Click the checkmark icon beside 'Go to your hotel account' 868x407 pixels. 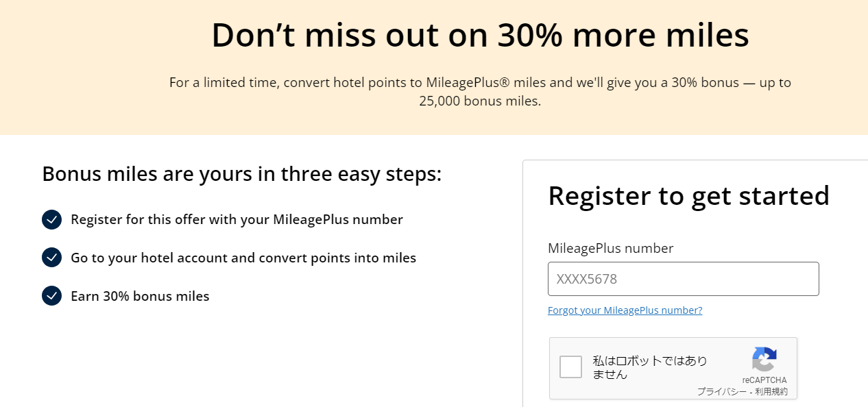[51, 258]
